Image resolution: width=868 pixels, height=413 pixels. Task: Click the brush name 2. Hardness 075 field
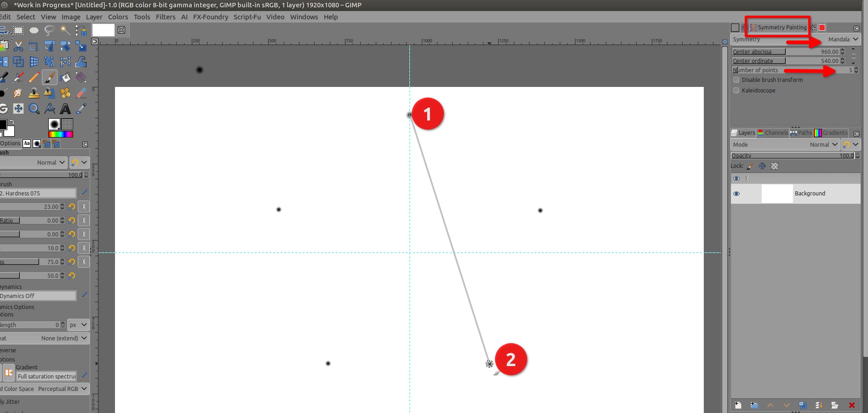tap(38, 194)
